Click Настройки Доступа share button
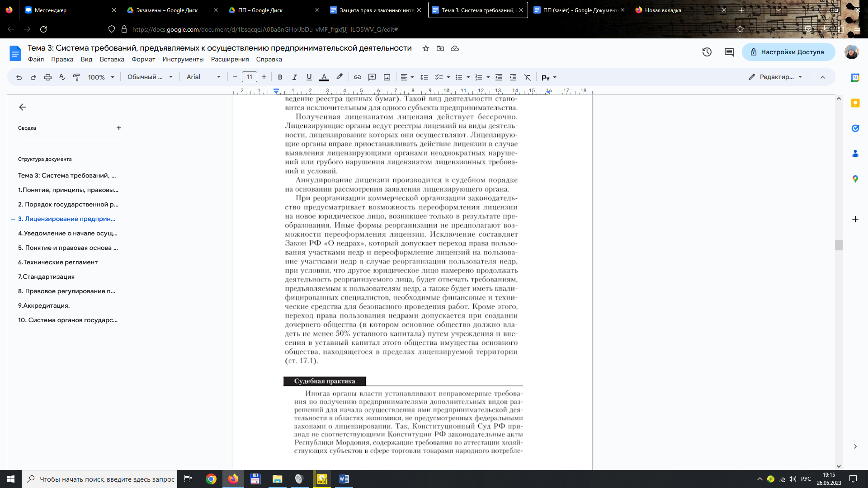Viewport: 868px width, 488px height. point(788,52)
